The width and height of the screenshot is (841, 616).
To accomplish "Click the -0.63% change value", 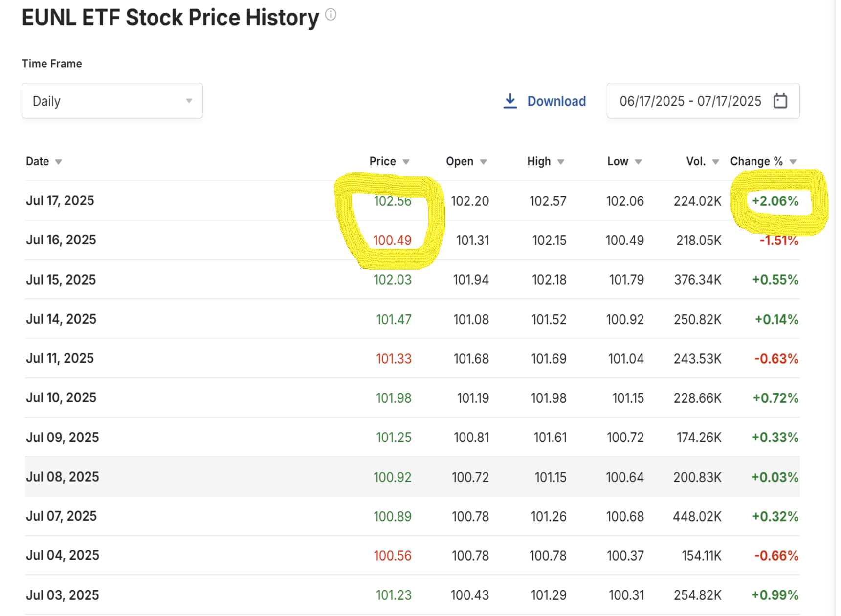I will pyautogui.click(x=776, y=358).
